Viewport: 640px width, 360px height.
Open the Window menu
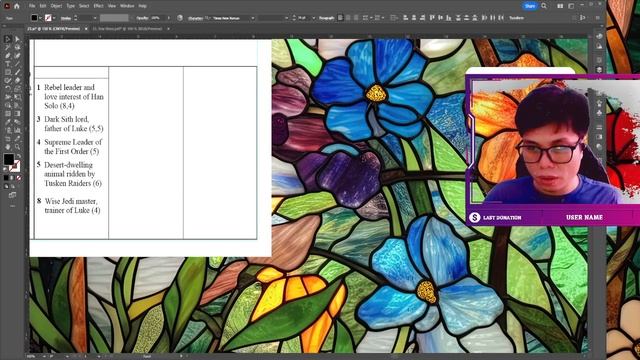(x=127, y=6)
